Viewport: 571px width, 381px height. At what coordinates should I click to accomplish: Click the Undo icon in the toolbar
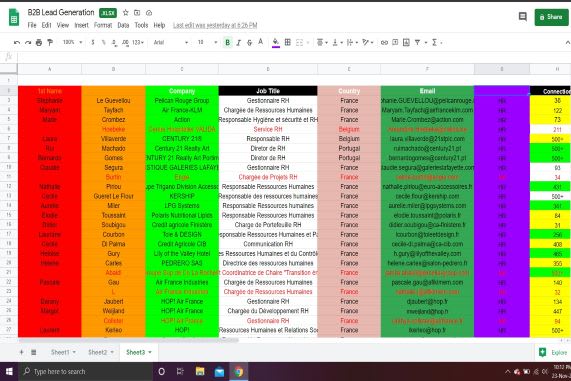[x=17, y=43]
